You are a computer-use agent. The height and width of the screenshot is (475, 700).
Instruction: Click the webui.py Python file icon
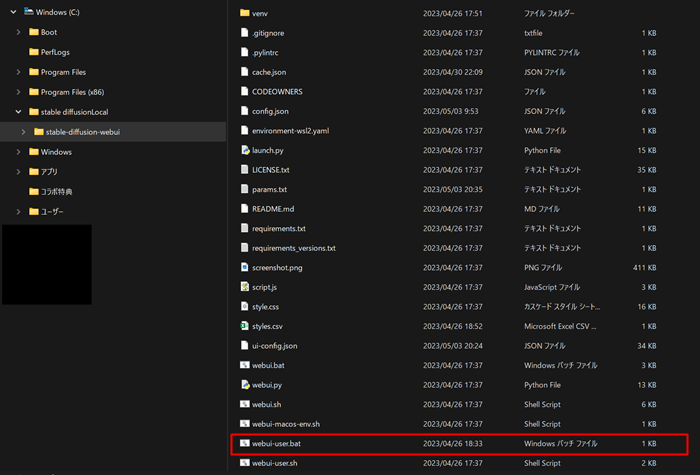245,384
